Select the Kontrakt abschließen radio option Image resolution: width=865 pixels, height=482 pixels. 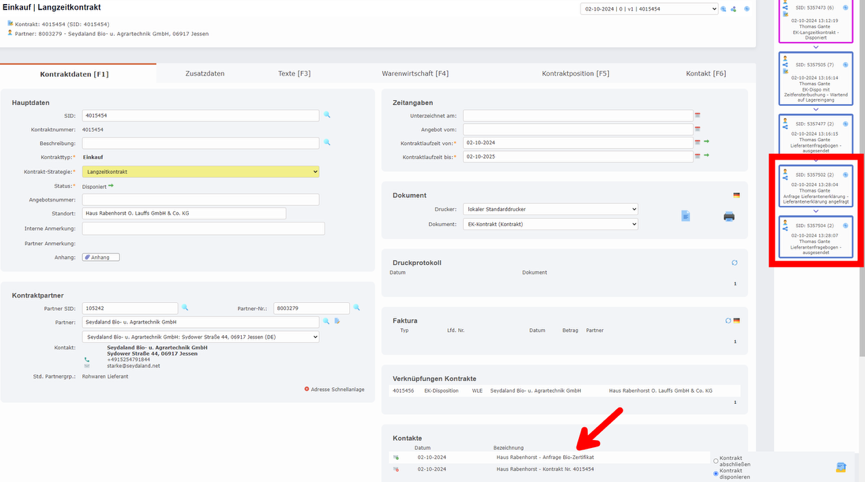pos(716,461)
